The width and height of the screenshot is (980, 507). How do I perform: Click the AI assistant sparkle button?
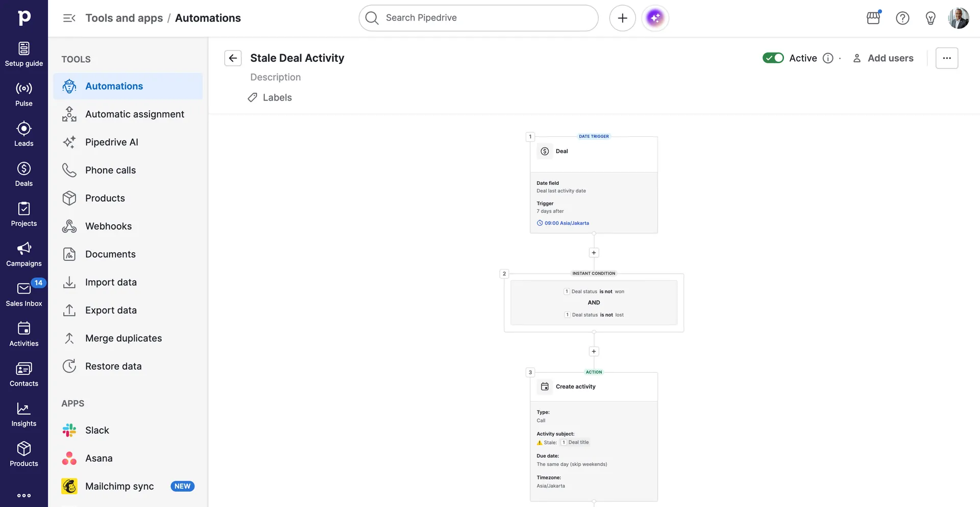[655, 18]
